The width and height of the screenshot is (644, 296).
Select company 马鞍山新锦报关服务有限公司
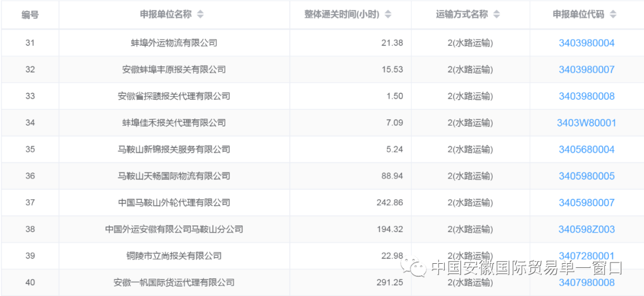pyautogui.click(x=174, y=149)
